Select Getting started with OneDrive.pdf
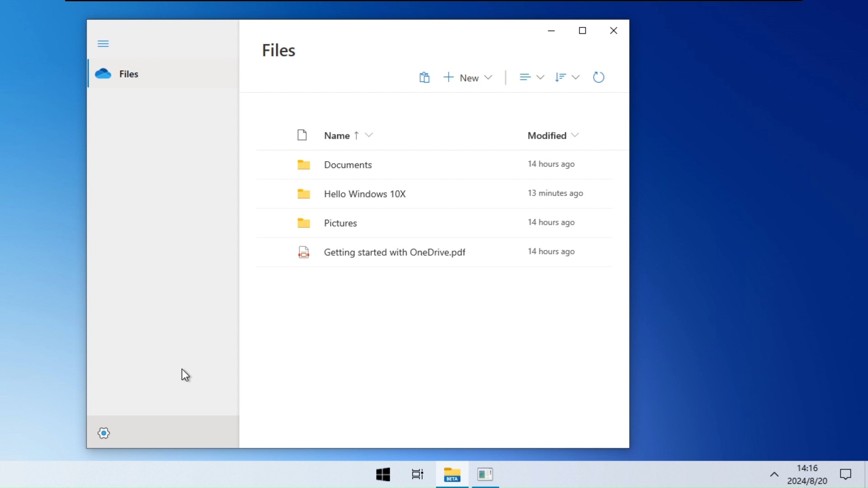The image size is (868, 488). point(394,252)
